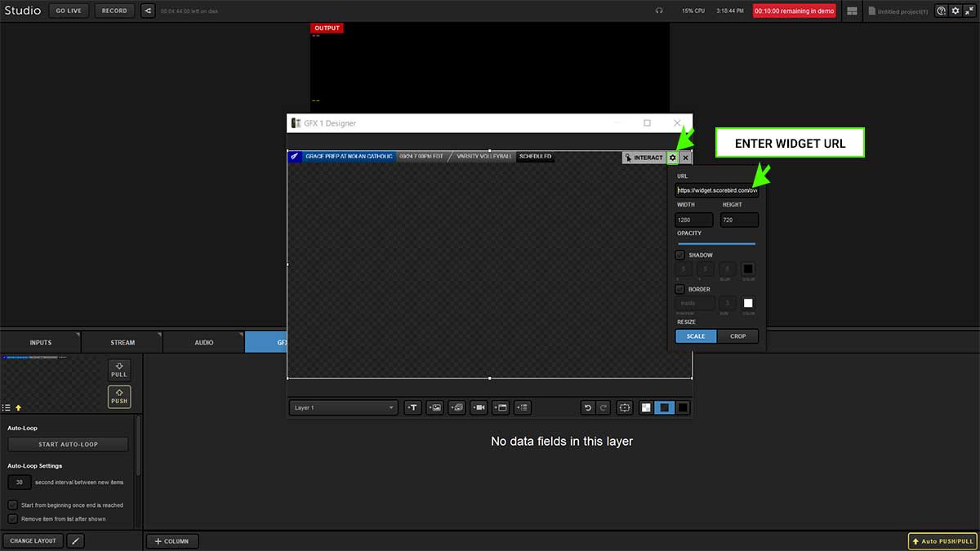The image size is (980, 551).
Task: Show the GFX playlist list icon
Action: tap(7, 407)
